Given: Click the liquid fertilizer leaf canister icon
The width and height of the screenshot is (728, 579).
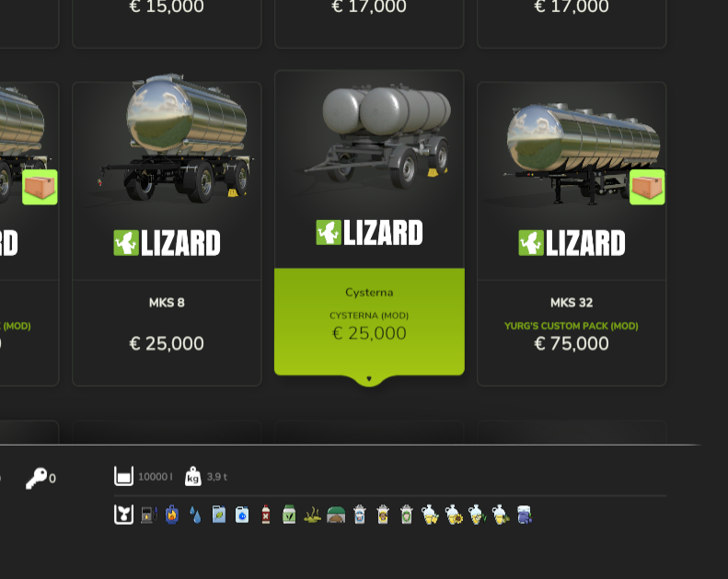Looking at the screenshot, I should [x=219, y=515].
